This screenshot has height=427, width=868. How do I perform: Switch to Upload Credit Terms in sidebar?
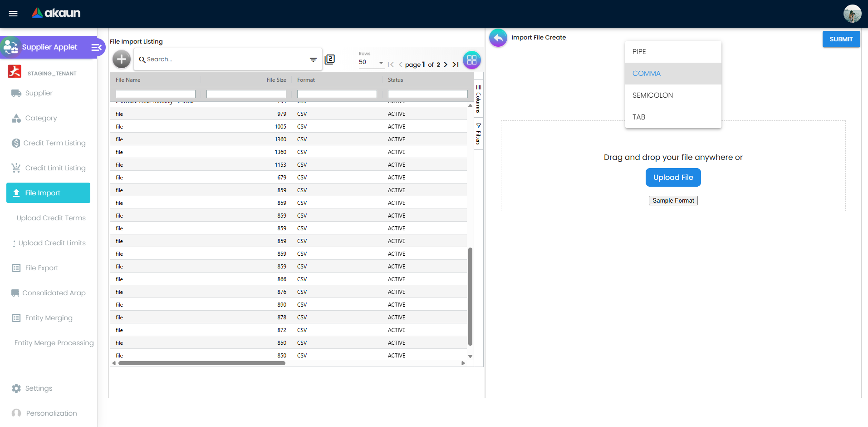(50, 218)
